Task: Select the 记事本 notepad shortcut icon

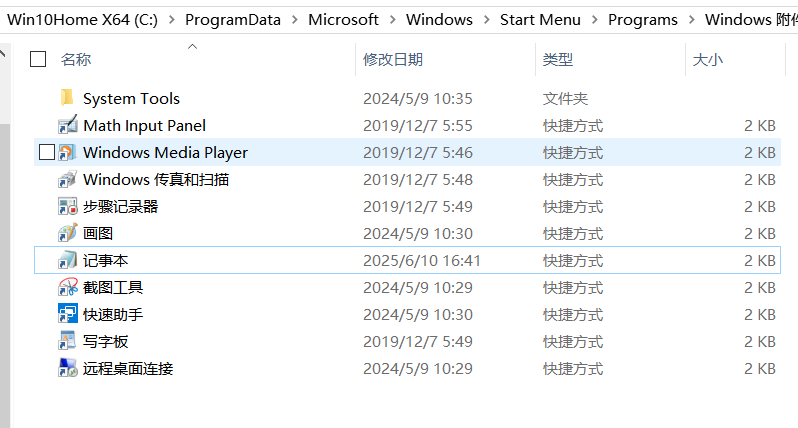Action: click(x=67, y=260)
